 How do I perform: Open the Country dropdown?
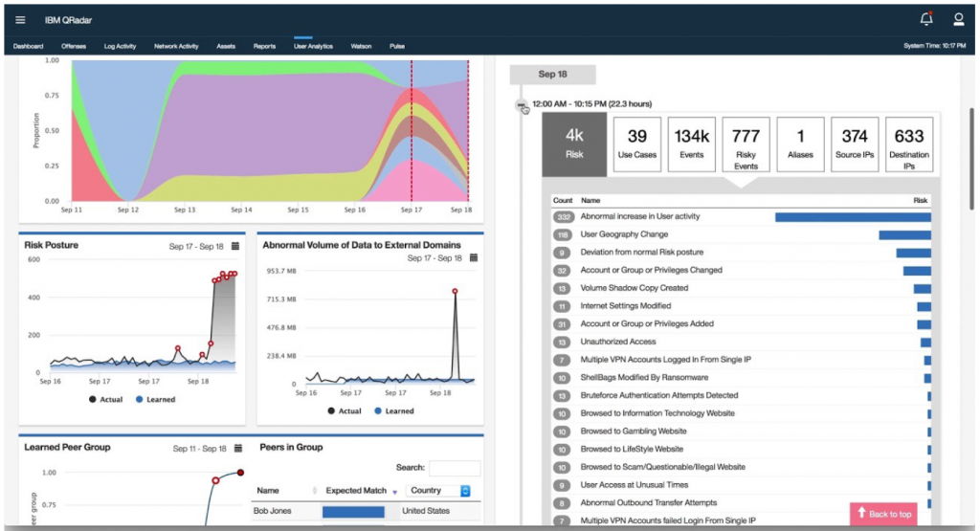(x=438, y=491)
